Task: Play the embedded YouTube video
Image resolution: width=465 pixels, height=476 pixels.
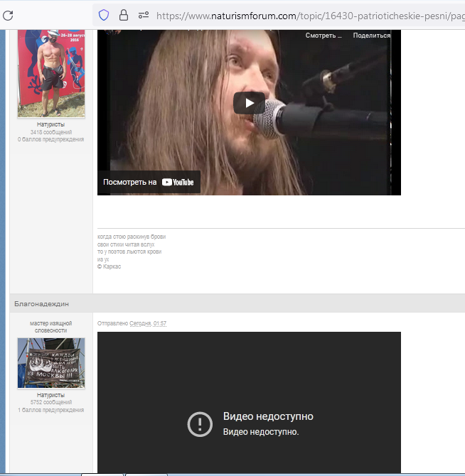Action: pyautogui.click(x=249, y=103)
